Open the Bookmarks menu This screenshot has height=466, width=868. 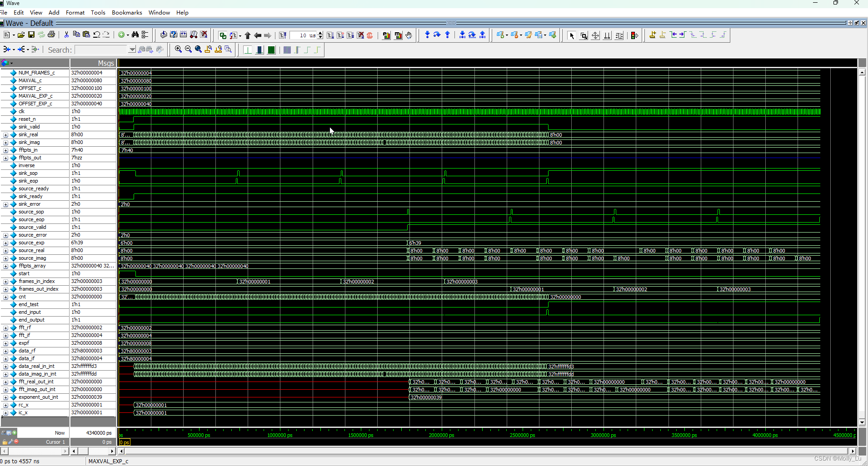[x=127, y=12]
